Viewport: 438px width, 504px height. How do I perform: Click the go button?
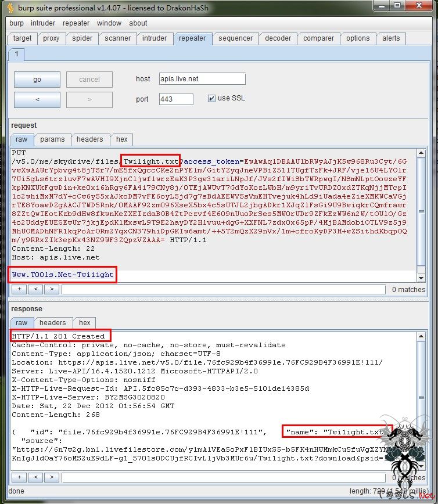pos(37,80)
